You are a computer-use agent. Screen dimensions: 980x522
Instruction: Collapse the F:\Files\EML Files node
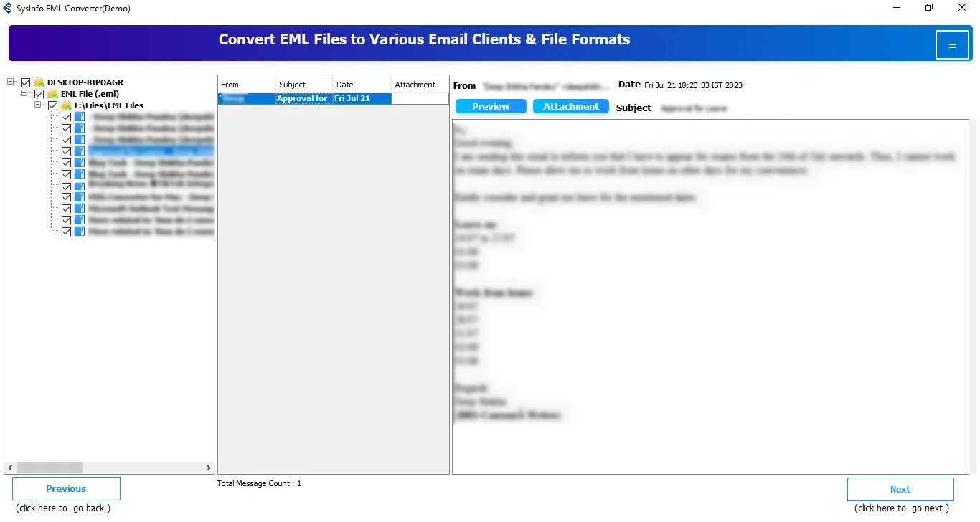[38, 105]
